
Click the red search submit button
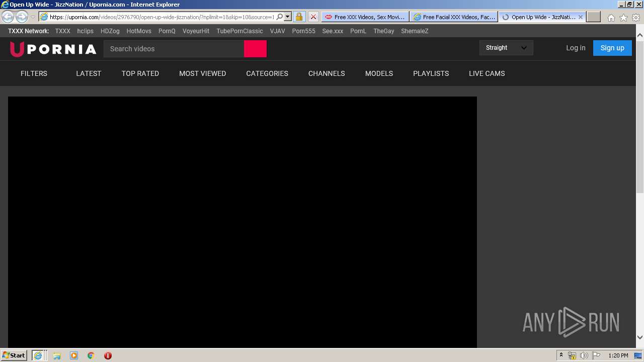(255, 49)
